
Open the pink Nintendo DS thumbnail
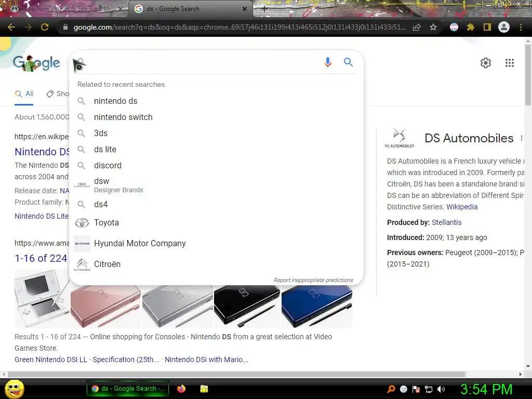click(105, 307)
